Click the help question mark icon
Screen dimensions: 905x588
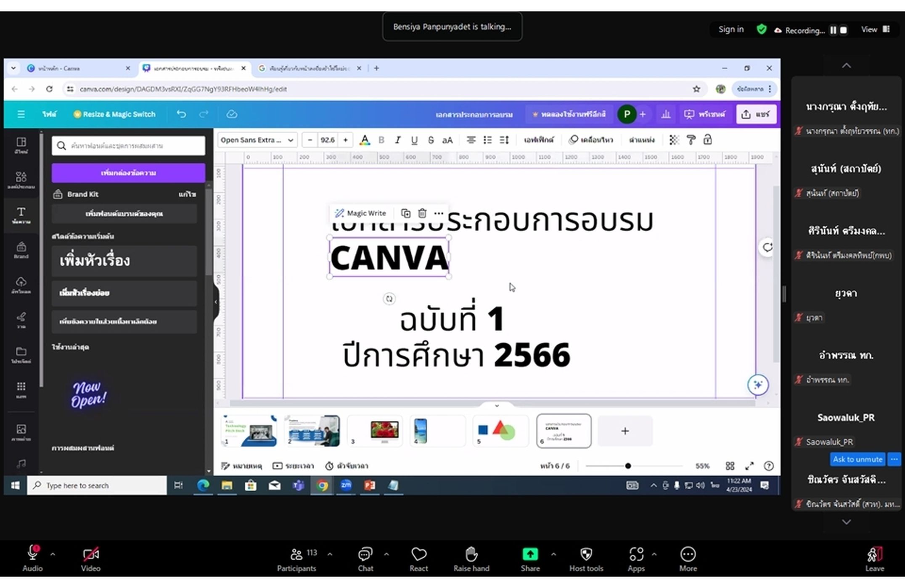(x=769, y=466)
